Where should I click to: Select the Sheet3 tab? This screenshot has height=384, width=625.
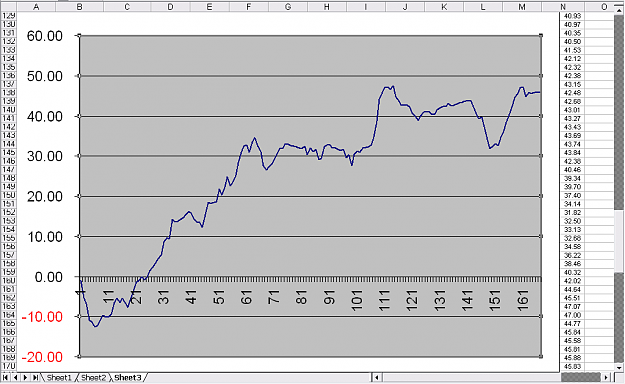coord(128,377)
